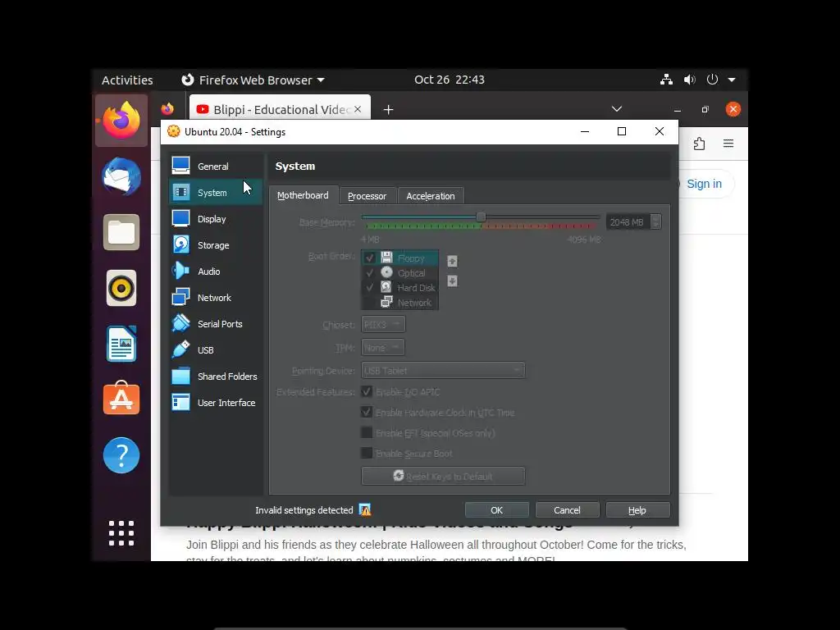Click Base Memory spinbox stepper arrows

point(655,221)
